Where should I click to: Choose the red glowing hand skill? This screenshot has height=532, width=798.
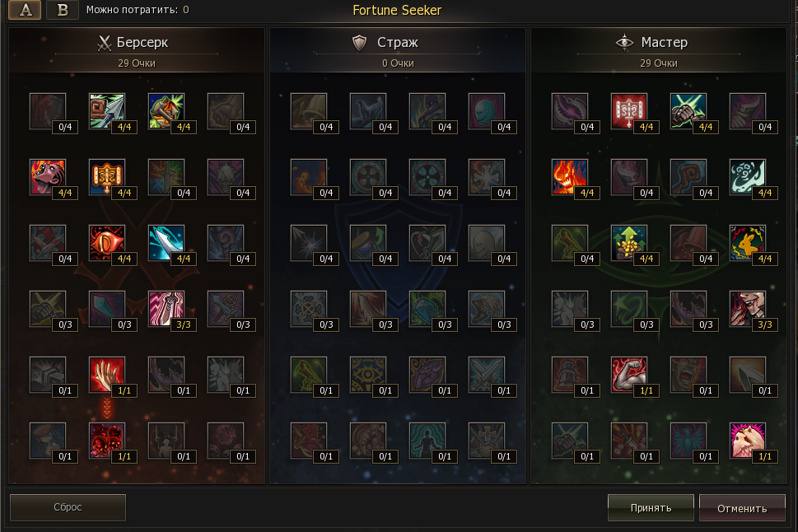[x=107, y=375]
